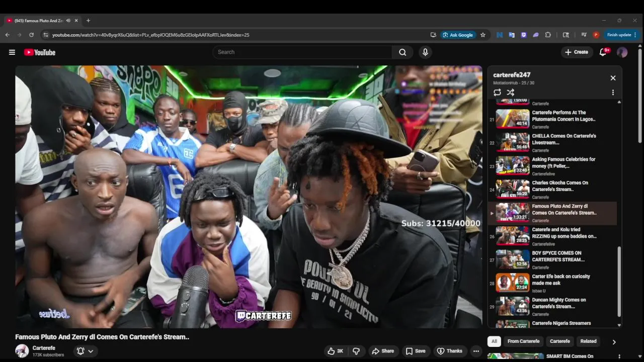Click the Create button

577,52
